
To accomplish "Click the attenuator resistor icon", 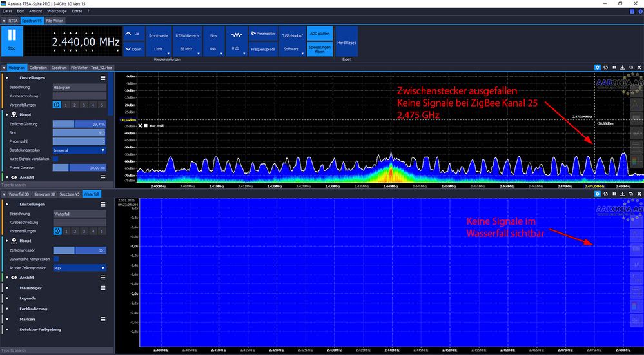I will point(237,35).
